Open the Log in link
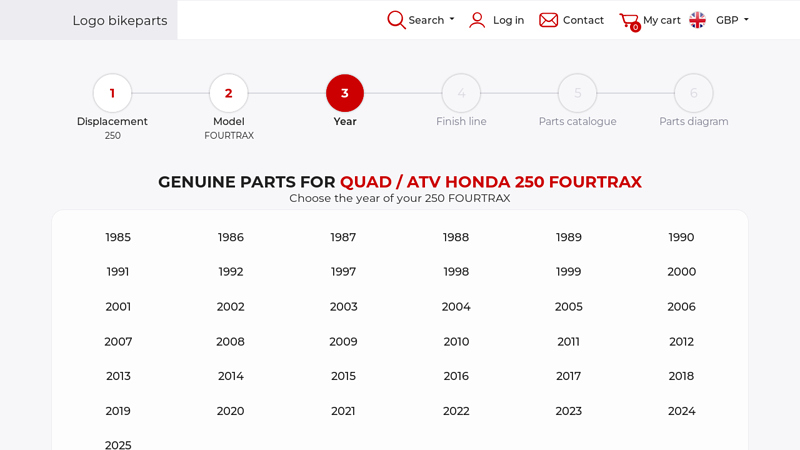This screenshot has height=450, width=800. coord(508,20)
